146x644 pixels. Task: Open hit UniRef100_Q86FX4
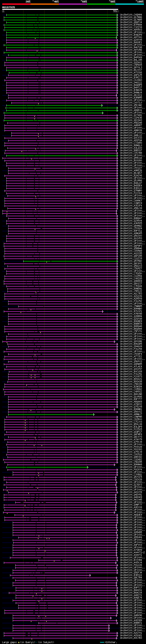click(131, 22)
